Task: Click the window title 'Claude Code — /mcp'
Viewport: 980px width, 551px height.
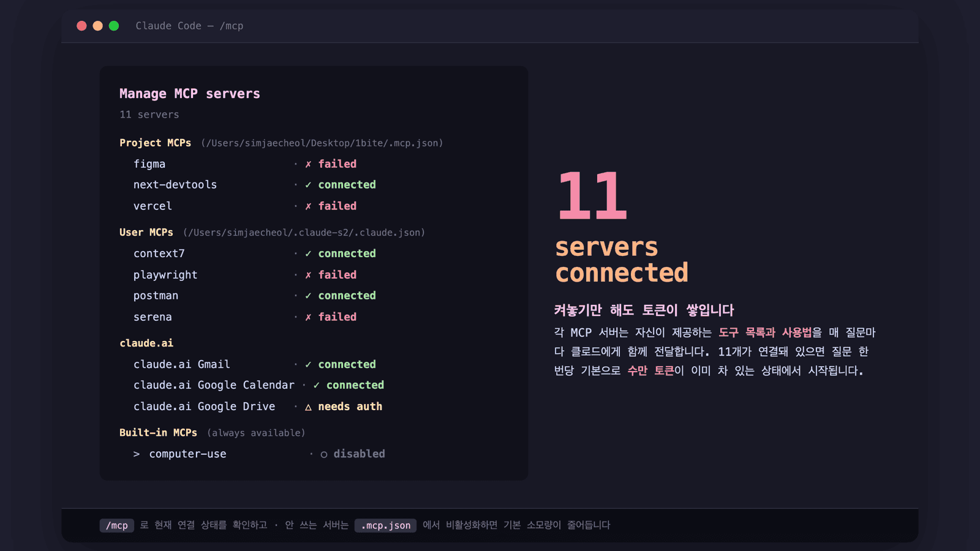Action: pos(189,26)
